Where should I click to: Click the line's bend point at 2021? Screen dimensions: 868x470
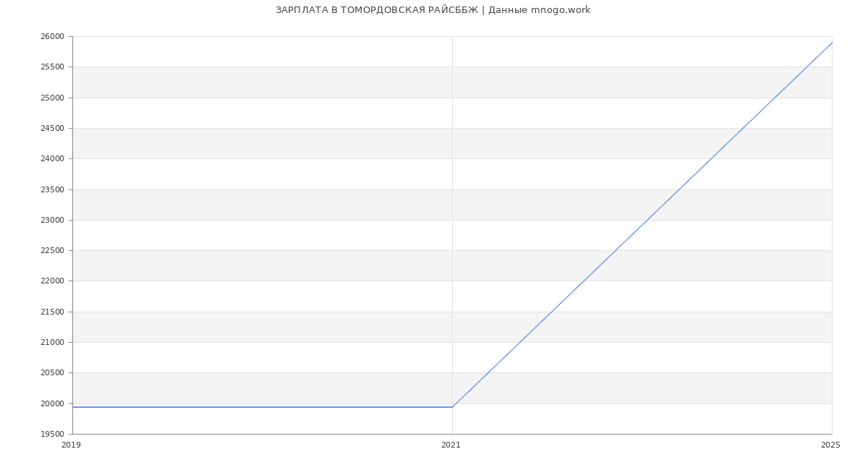(x=452, y=407)
